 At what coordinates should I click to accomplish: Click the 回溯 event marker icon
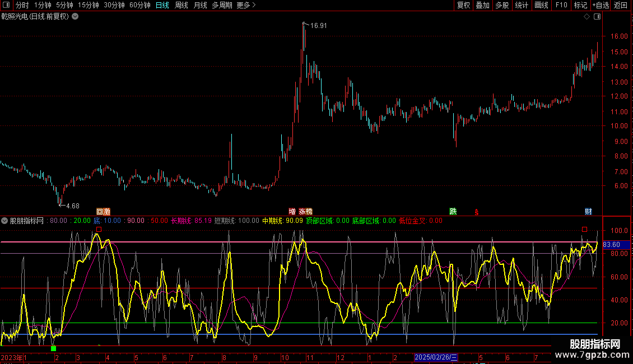pyautogui.click(x=103, y=212)
